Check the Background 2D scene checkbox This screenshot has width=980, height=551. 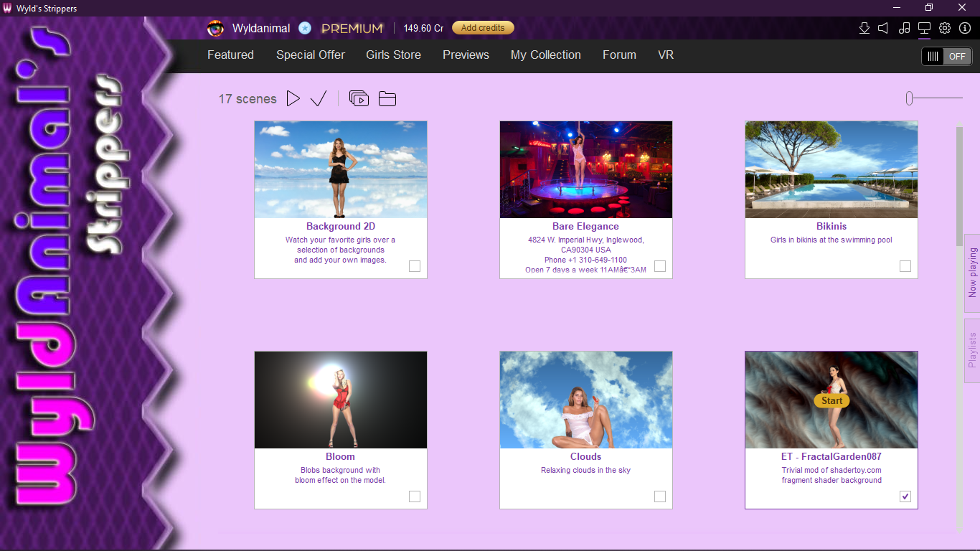coord(415,266)
